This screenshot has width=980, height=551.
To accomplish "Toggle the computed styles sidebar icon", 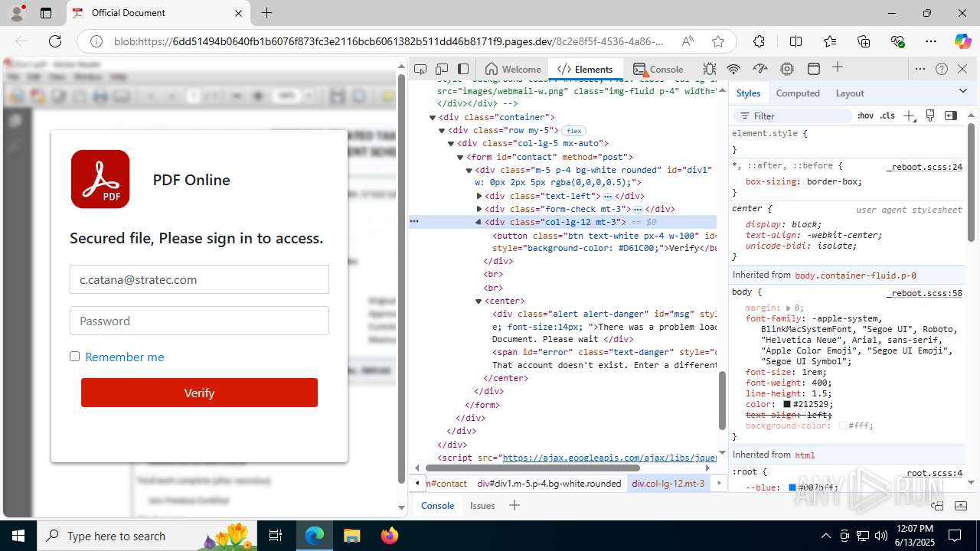I will pos(951,116).
